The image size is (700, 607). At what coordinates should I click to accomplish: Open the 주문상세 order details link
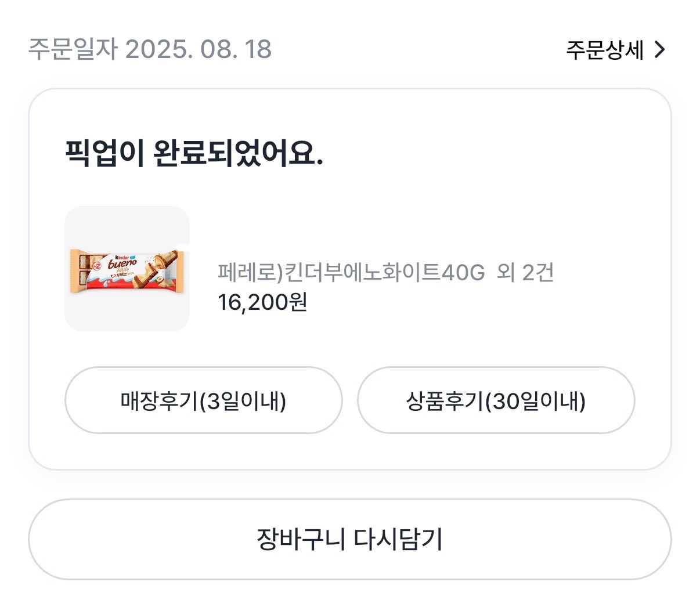point(605,50)
